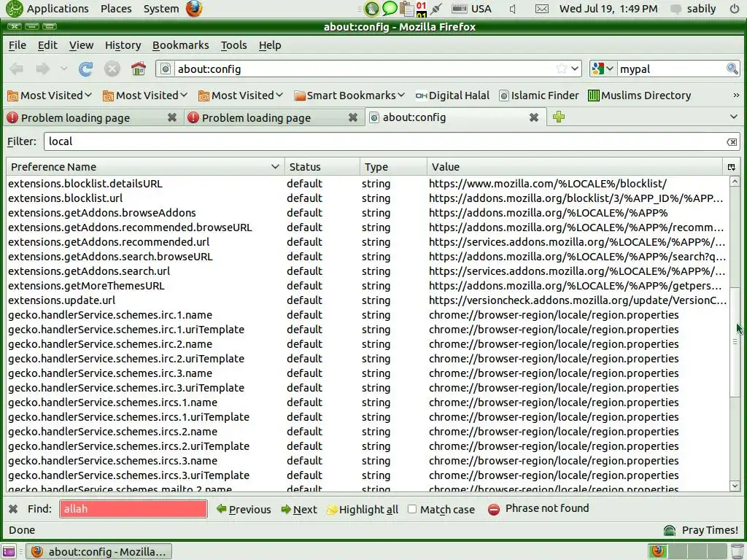The height and width of the screenshot is (560, 747).
Task: Click the address bar showing about:config
Action: pos(365,69)
